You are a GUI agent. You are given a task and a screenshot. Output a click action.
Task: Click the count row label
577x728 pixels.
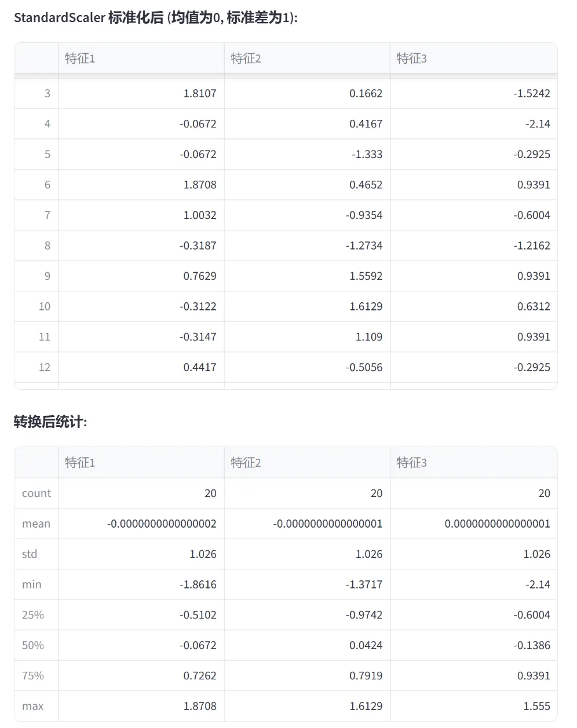click(x=36, y=493)
